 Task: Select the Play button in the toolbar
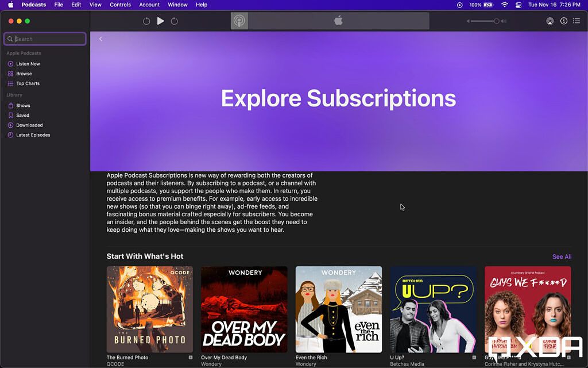coord(160,21)
